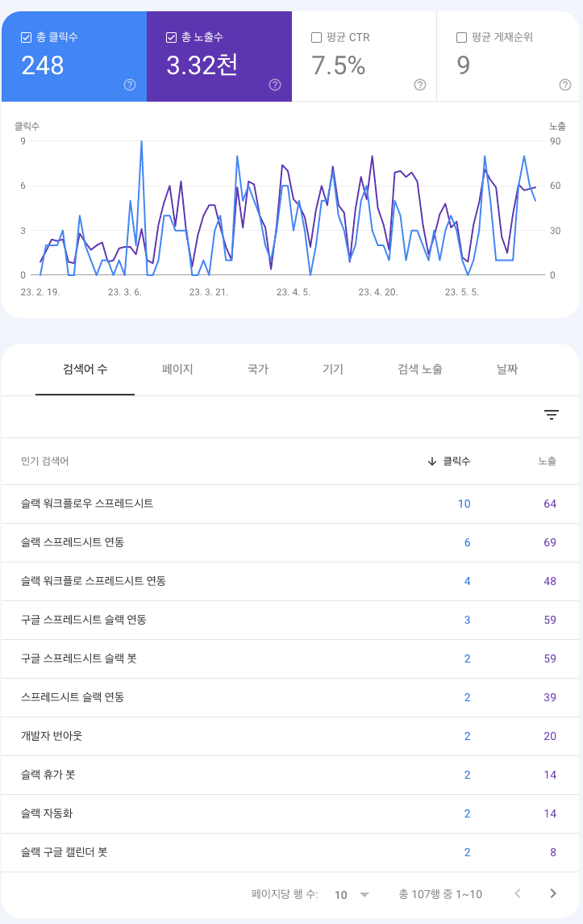Image resolution: width=583 pixels, height=924 pixels.
Task: Go to next page of results
Action: tap(553, 893)
